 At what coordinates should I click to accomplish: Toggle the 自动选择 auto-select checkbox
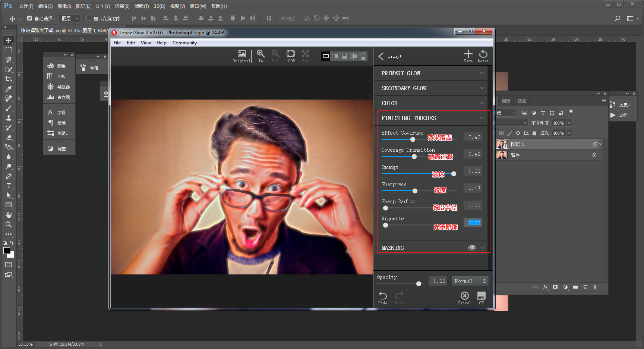[30, 18]
